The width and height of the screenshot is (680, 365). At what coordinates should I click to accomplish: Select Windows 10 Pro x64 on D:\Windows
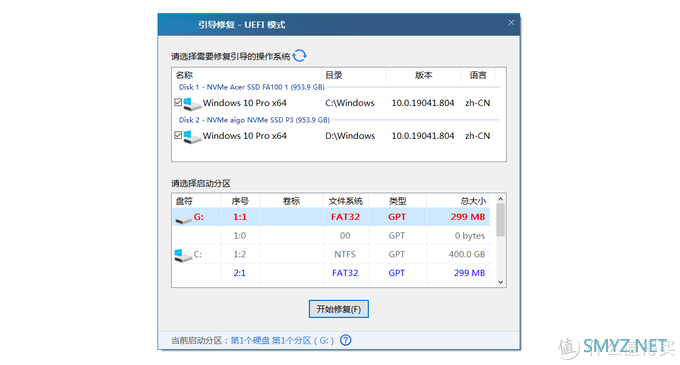(245, 136)
